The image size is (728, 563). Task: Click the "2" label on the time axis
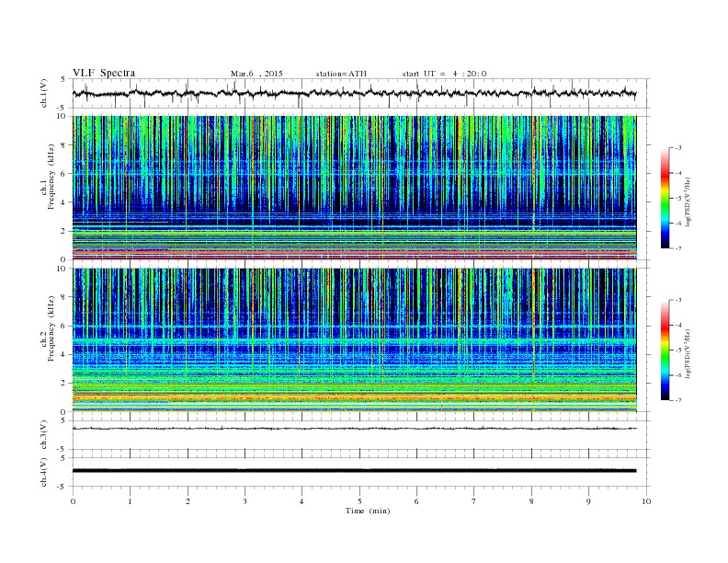click(188, 501)
